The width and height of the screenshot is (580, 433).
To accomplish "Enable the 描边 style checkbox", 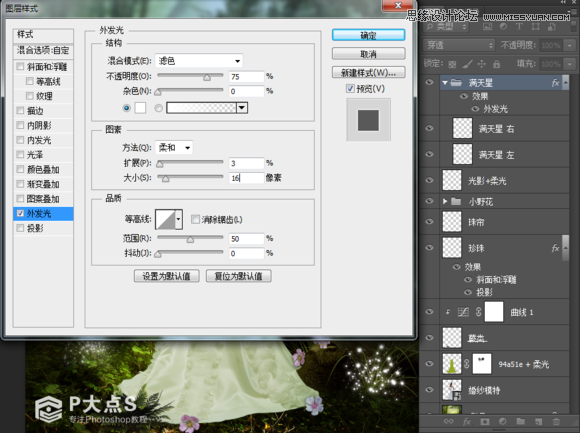I will click(x=20, y=110).
